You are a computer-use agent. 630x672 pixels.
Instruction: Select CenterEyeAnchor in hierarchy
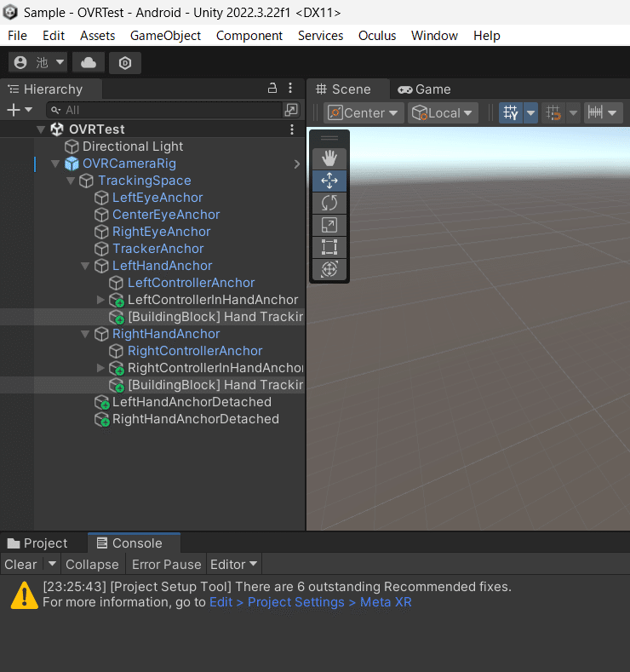tap(166, 215)
